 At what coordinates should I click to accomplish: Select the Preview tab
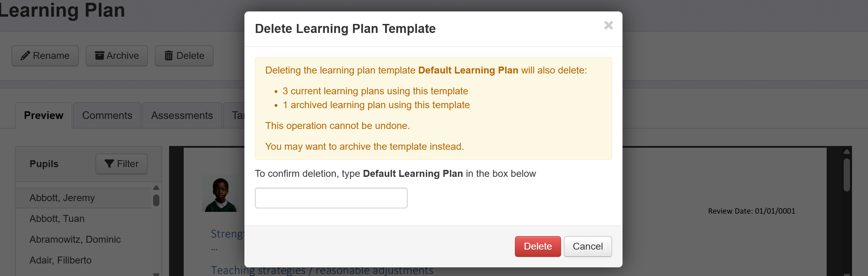pyautogui.click(x=44, y=115)
